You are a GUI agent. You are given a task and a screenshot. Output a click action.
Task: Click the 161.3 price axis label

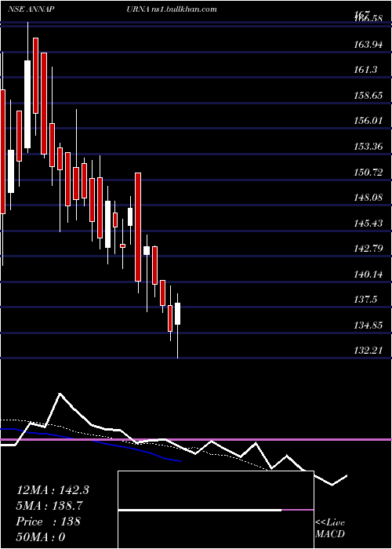point(365,70)
